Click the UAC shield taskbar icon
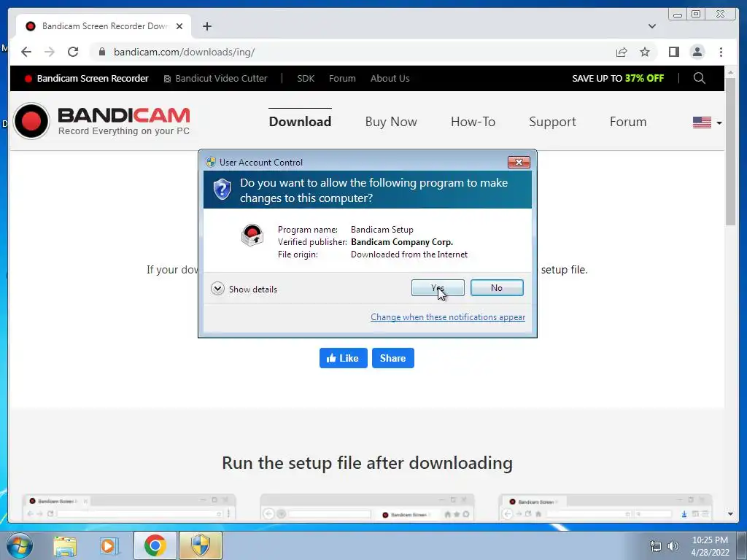The height and width of the screenshot is (560, 747). (201, 545)
